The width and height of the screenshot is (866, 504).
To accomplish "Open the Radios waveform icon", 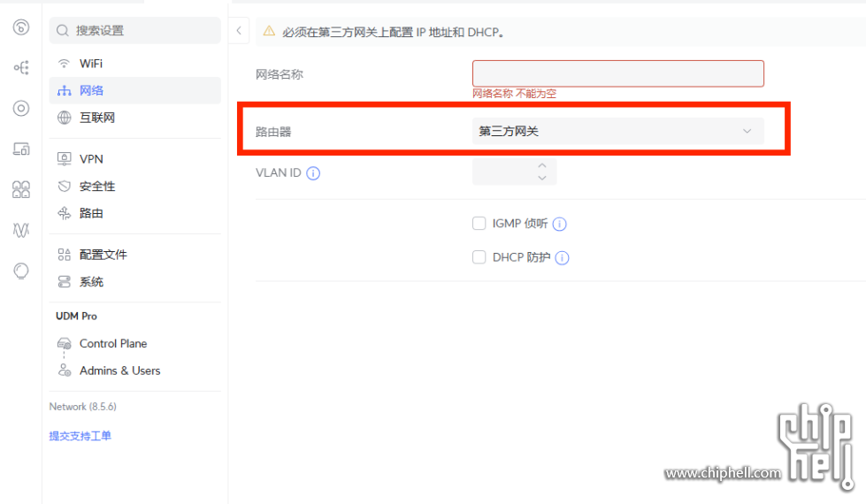I will pos(21,230).
